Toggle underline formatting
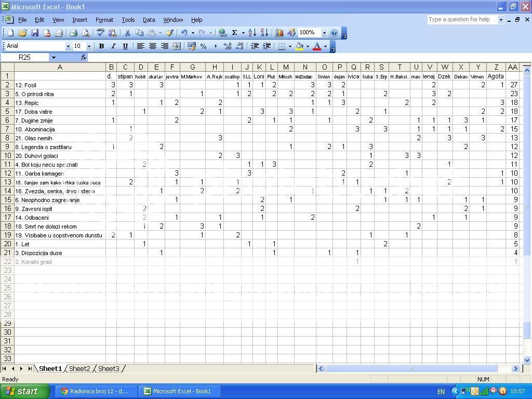Viewport: 532px width, 399px height. tap(125, 46)
